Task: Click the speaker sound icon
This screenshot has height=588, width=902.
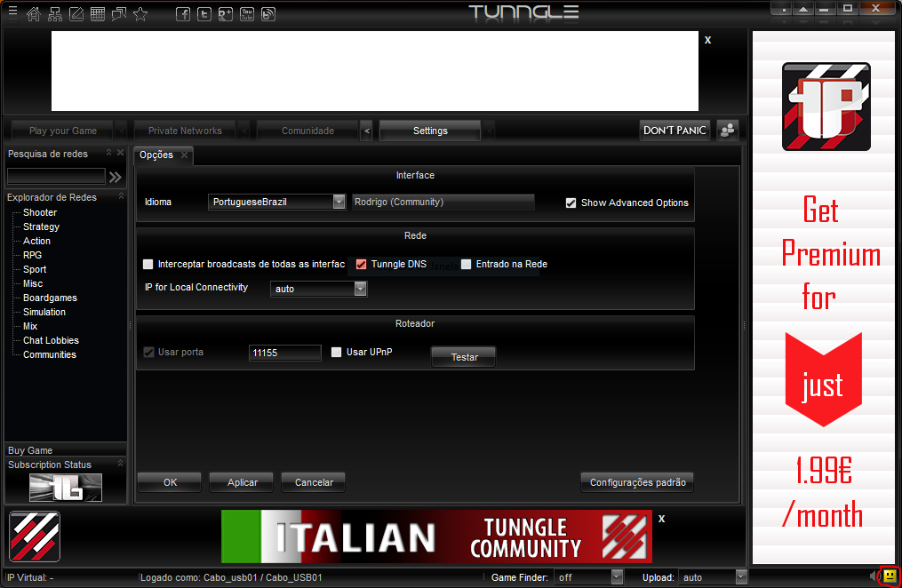Action: tap(874, 576)
